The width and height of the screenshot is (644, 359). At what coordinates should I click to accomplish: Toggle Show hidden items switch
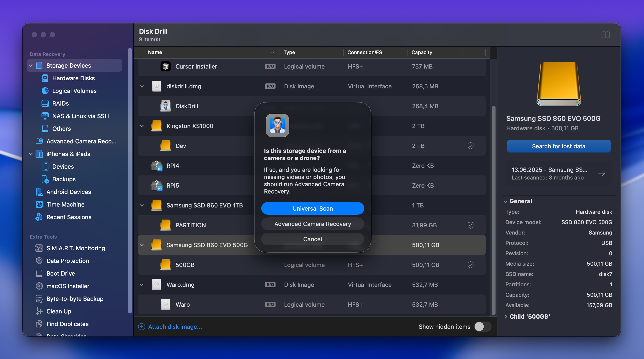coord(482,327)
